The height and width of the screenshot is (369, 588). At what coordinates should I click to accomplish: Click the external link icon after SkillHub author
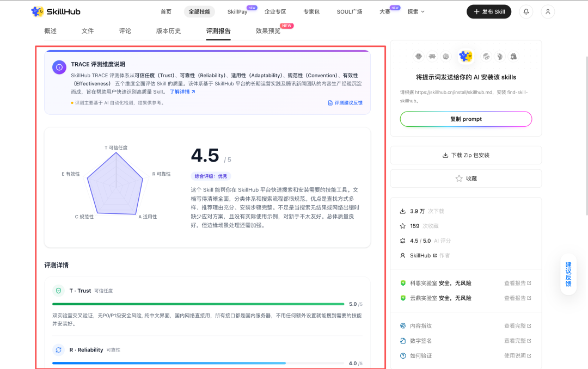tap(435, 255)
